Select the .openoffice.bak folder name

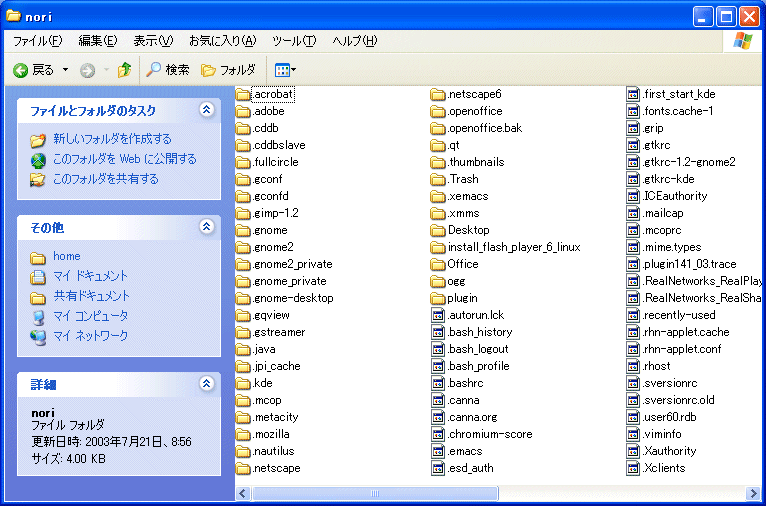[x=485, y=128]
